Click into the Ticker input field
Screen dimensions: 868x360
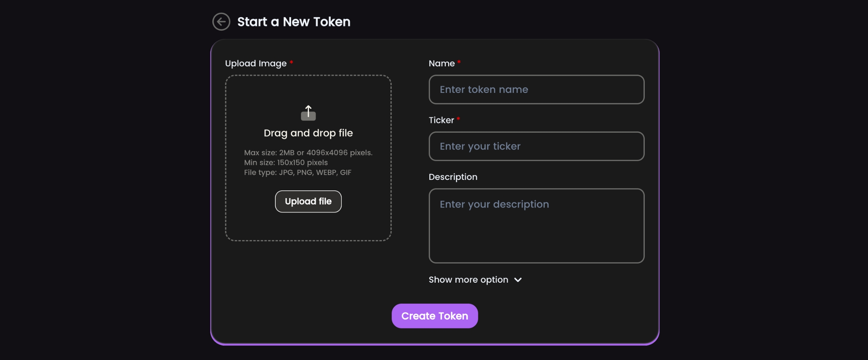[x=536, y=146]
